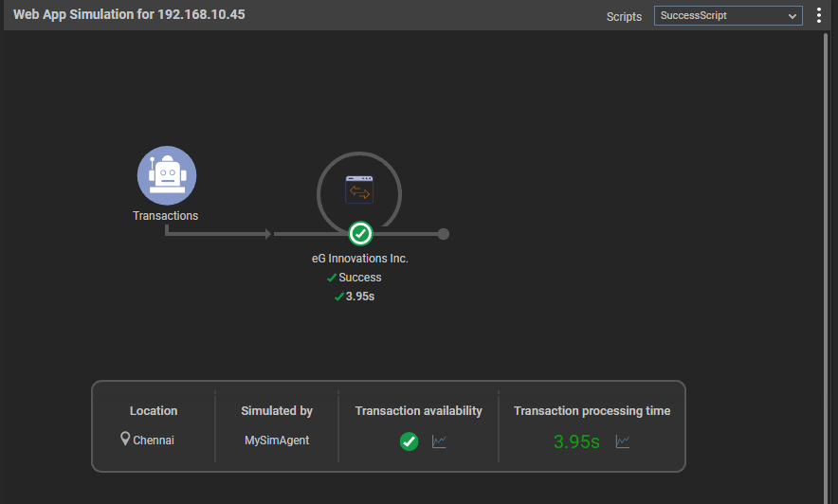
Task: Select the eG Innovations Inc. transaction node
Action: click(359, 194)
